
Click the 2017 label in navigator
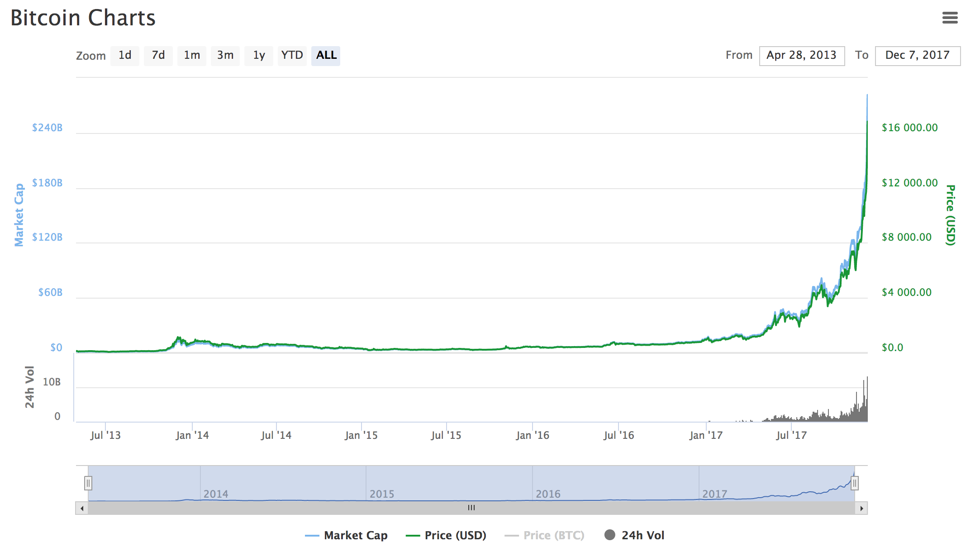pyautogui.click(x=714, y=494)
